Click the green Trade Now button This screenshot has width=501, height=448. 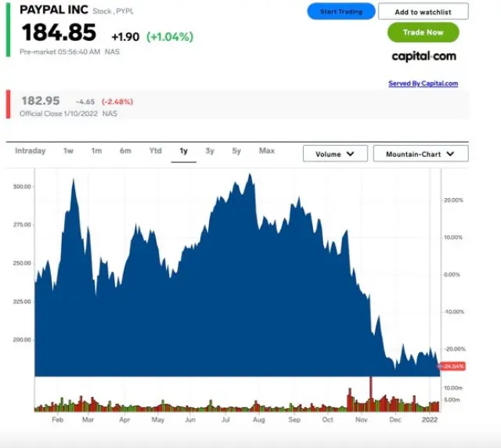point(423,32)
